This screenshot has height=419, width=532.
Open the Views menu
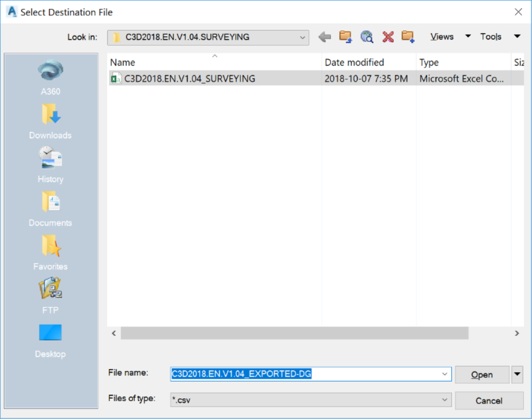[442, 37]
